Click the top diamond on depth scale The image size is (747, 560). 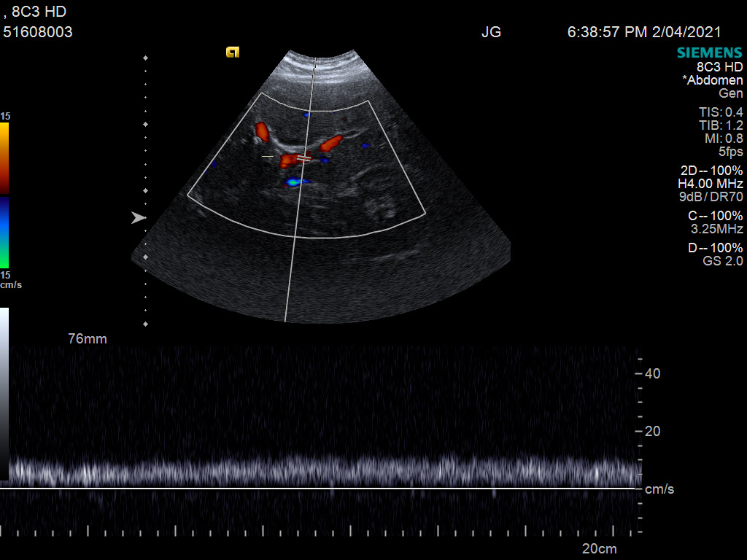click(x=145, y=58)
